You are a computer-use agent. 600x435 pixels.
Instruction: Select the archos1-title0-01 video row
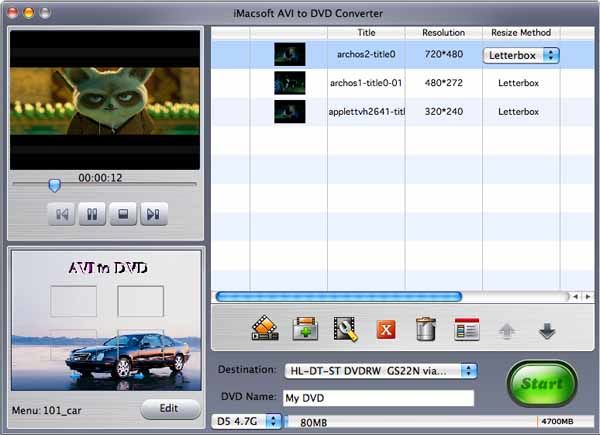pos(366,83)
